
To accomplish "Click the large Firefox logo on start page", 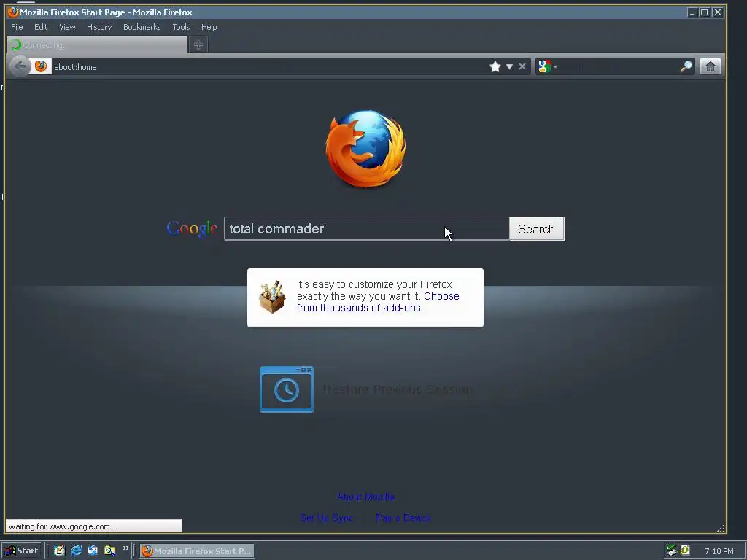I will (x=365, y=149).
